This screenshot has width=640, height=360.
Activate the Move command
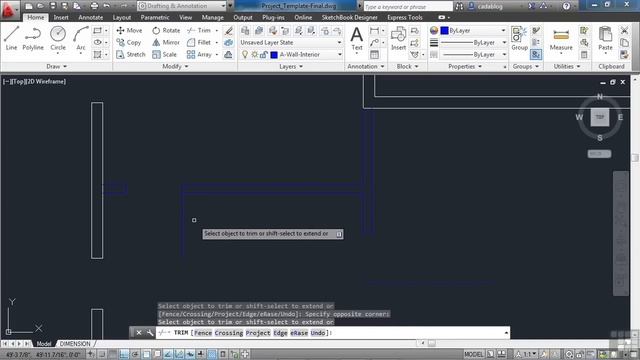pos(129,30)
